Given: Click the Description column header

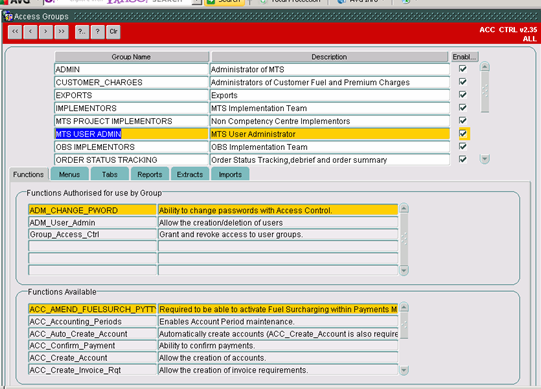Looking at the screenshot, I should (329, 57).
